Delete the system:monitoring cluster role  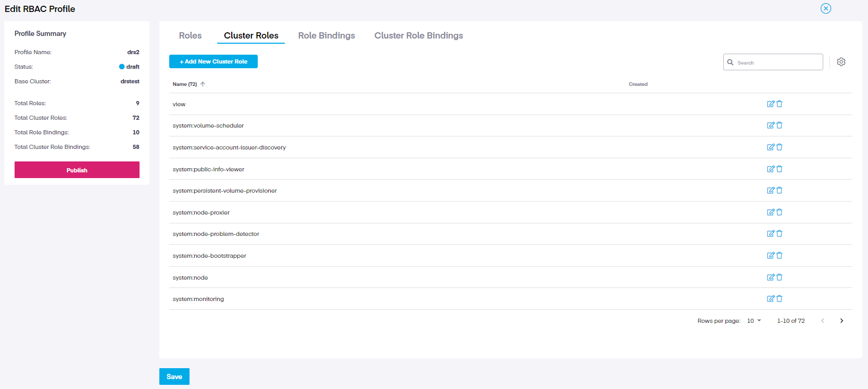[779, 299]
